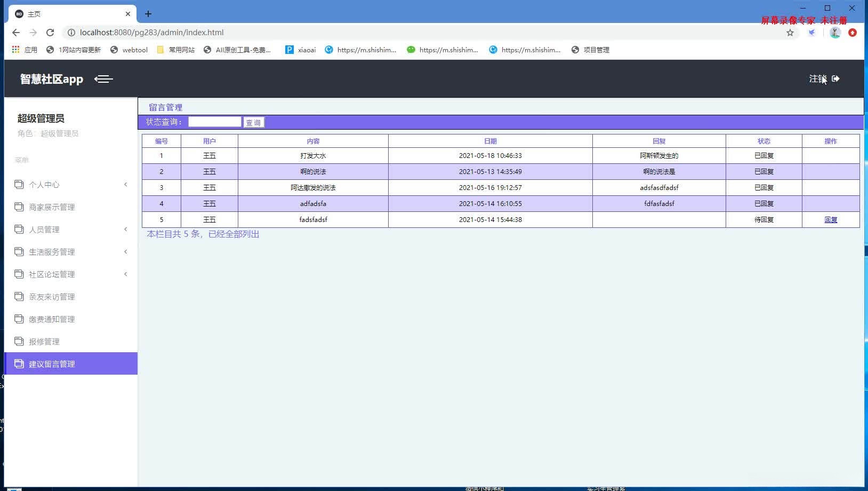Click the 缴费通知管理 sidebar icon
The image size is (868, 491).
pos(19,319)
